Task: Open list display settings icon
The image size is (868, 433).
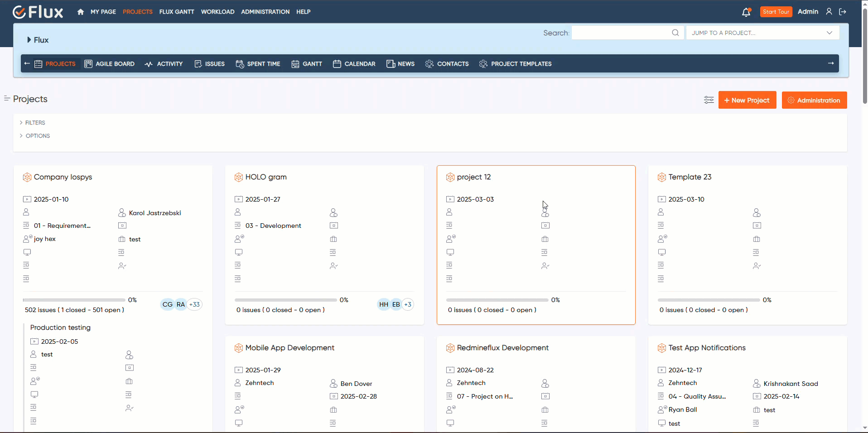Action: point(709,100)
